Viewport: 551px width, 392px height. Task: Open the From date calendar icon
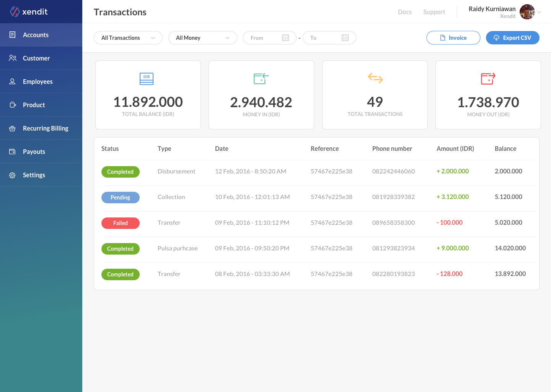(x=285, y=38)
